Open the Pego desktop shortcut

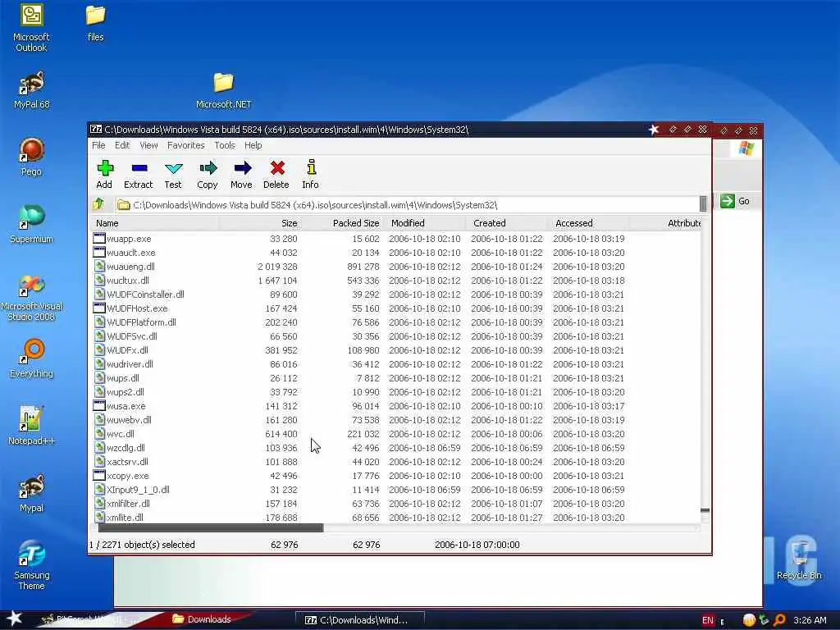(x=32, y=157)
